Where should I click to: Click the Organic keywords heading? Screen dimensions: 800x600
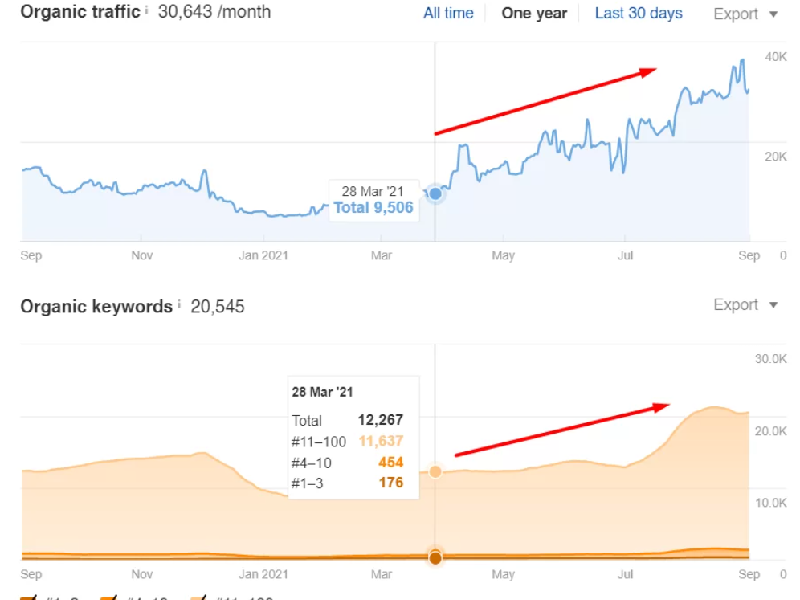coord(96,306)
